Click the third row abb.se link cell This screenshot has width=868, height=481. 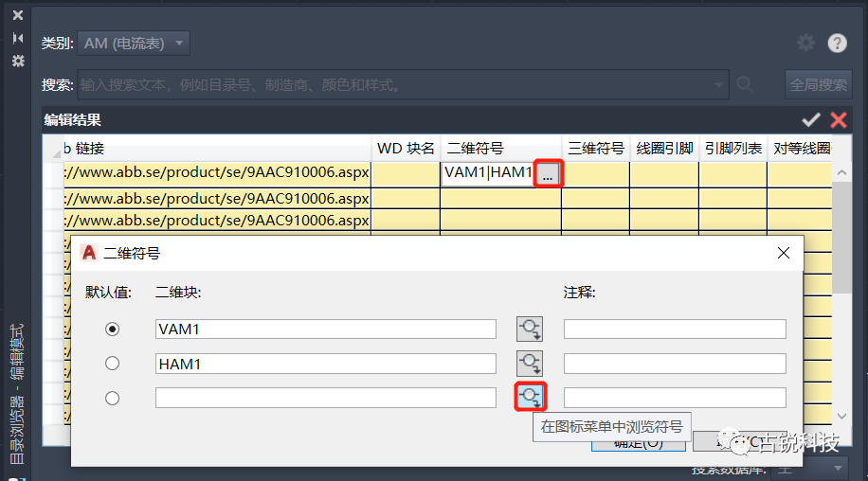click(x=217, y=220)
